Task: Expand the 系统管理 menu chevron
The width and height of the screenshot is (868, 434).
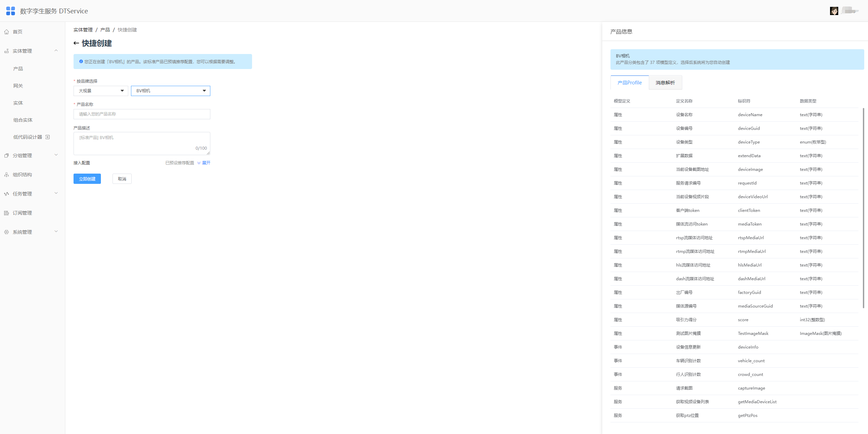Action: (x=56, y=232)
